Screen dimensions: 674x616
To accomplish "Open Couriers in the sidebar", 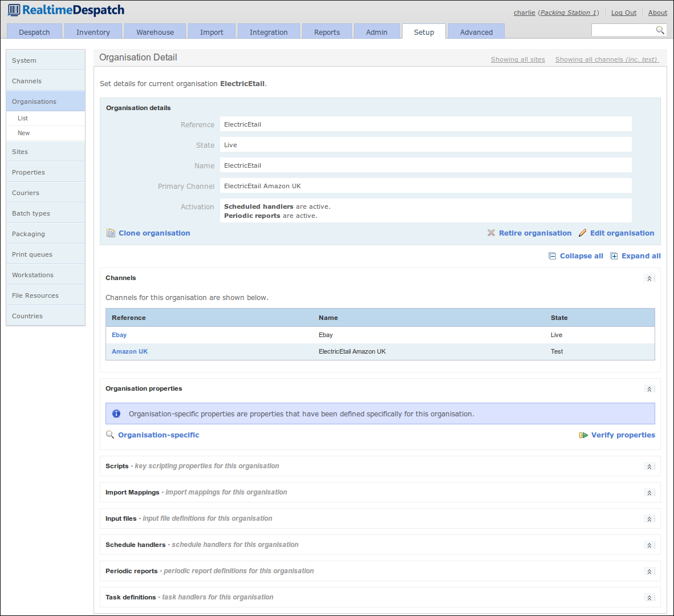I will (46, 193).
